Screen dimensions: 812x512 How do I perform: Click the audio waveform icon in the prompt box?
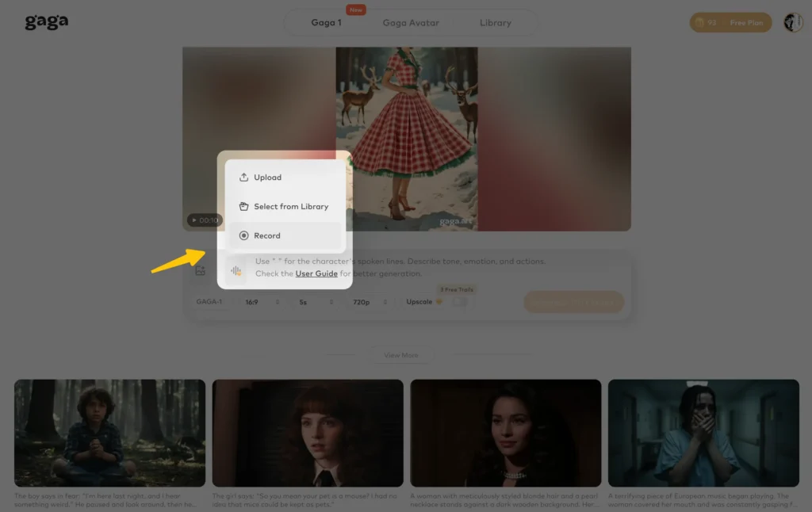236,271
